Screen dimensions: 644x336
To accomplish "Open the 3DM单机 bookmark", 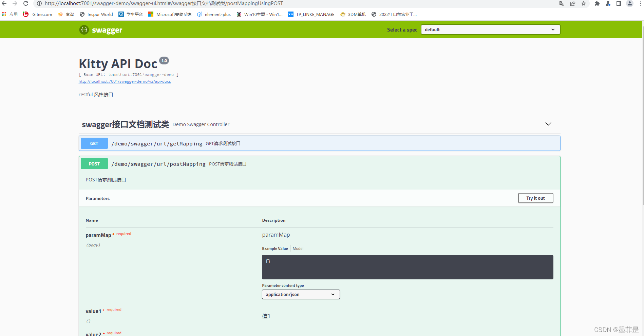I will pyautogui.click(x=353, y=14).
